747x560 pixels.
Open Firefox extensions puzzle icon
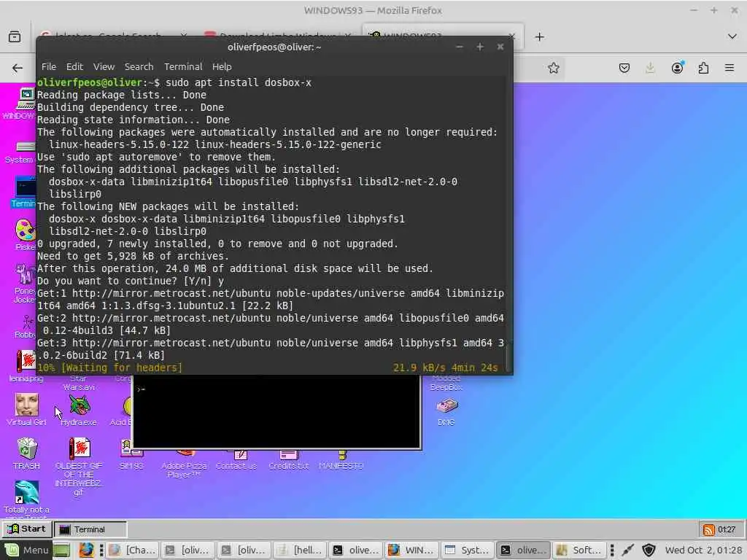703,68
